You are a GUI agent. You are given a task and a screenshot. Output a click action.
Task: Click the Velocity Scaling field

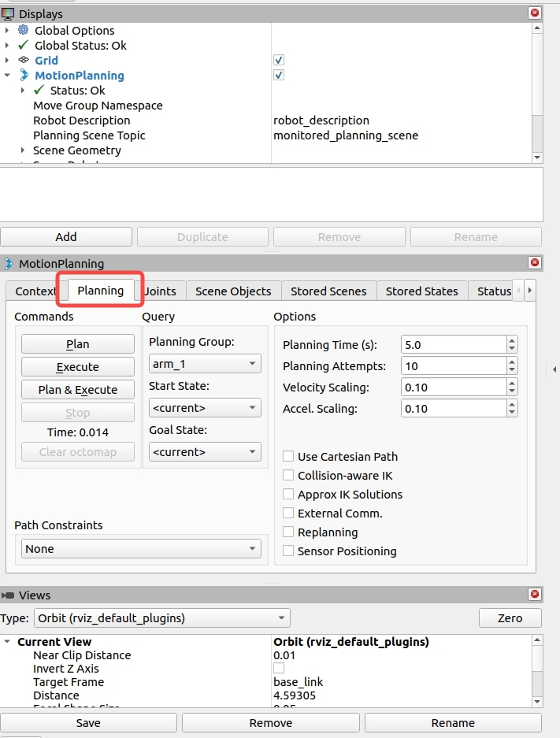point(454,387)
